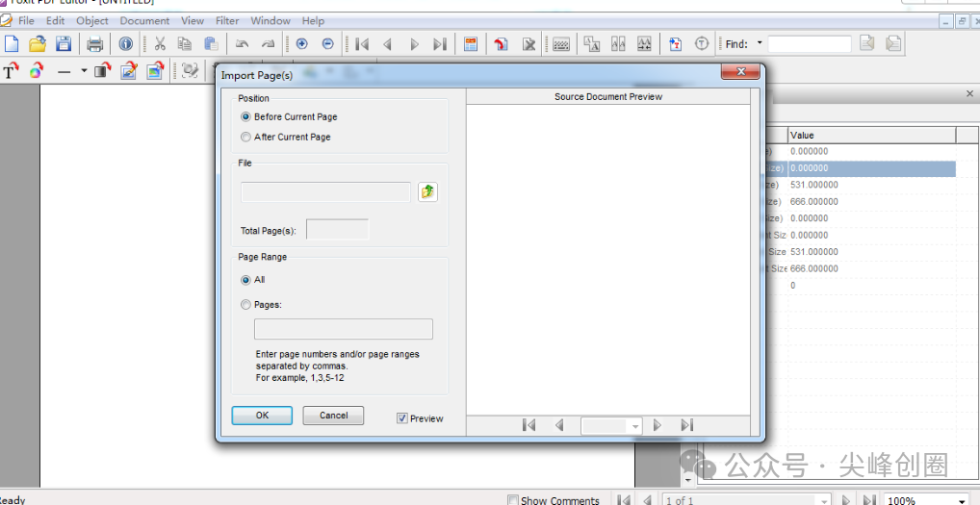This screenshot has width=980, height=505.
Task: Open document info via blue i icon
Action: [125, 43]
